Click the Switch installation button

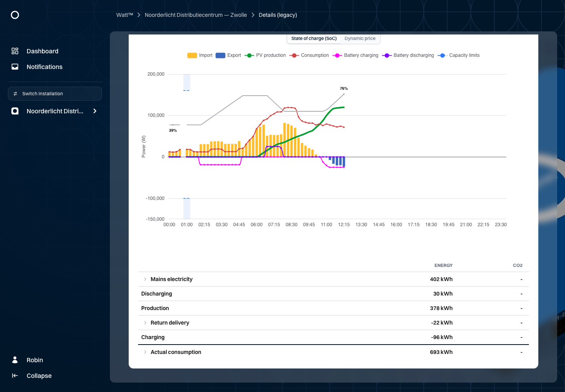click(55, 94)
